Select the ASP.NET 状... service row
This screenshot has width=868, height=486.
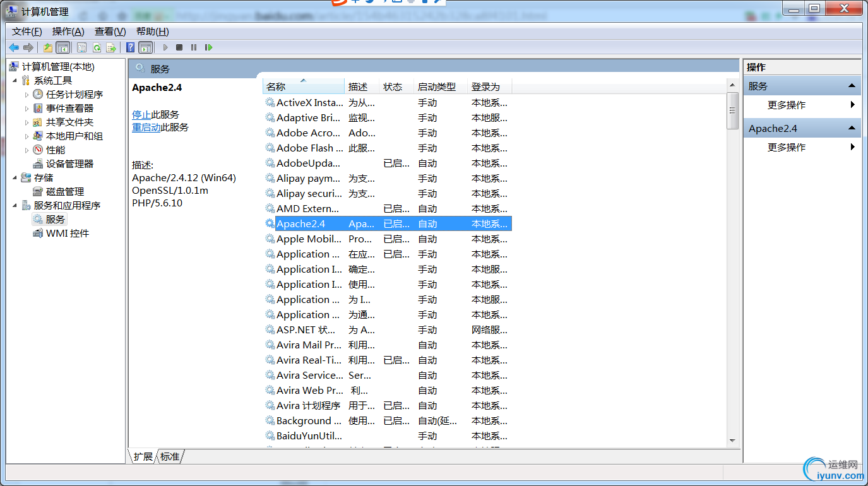(388, 329)
